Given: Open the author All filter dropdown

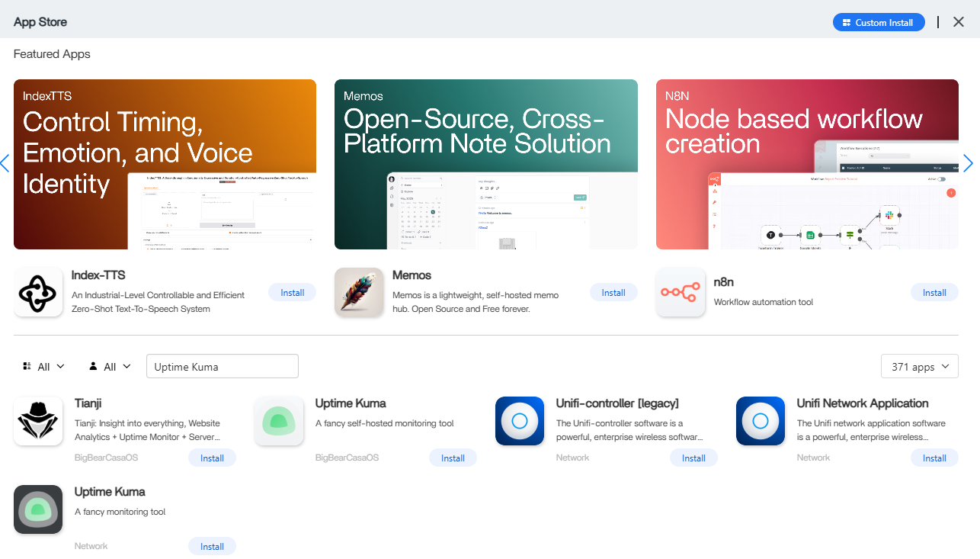Looking at the screenshot, I should [x=110, y=367].
